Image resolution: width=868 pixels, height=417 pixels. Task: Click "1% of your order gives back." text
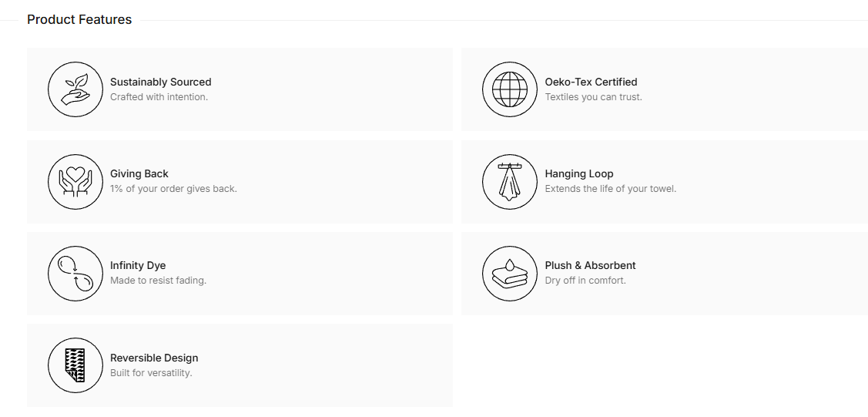173,189
